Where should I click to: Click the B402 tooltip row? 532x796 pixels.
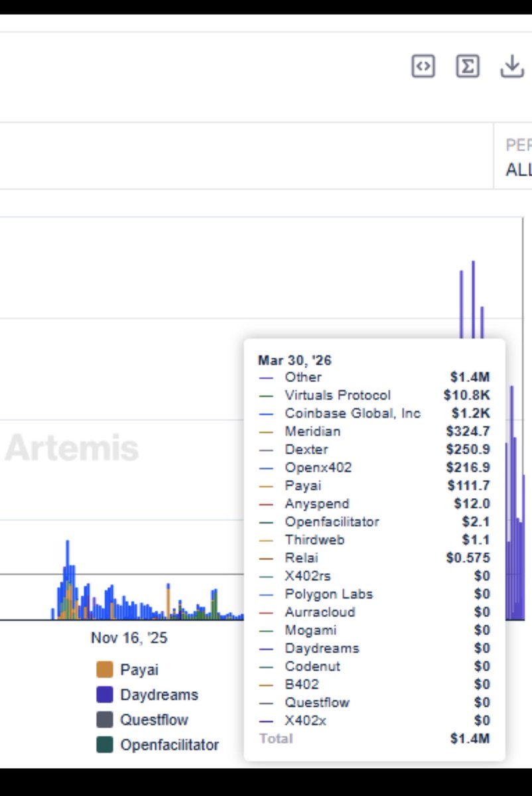pos(374,685)
